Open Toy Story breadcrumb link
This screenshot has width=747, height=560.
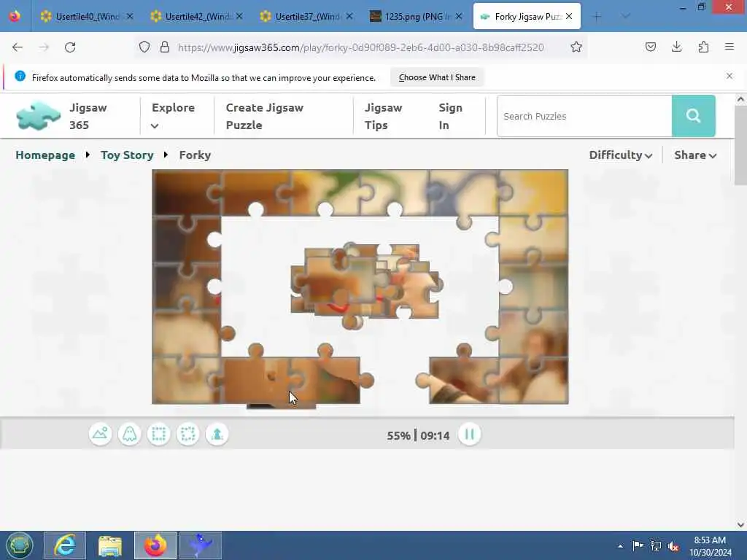pyautogui.click(x=127, y=155)
